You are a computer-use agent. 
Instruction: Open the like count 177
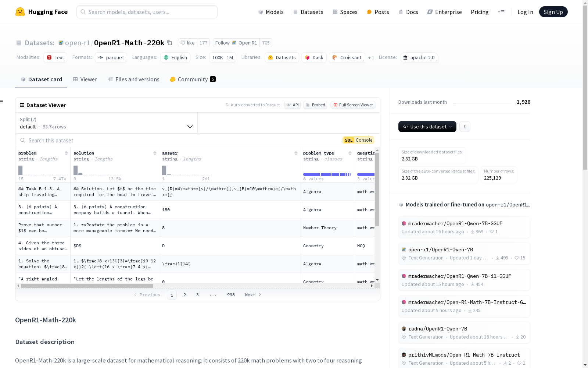(203, 43)
